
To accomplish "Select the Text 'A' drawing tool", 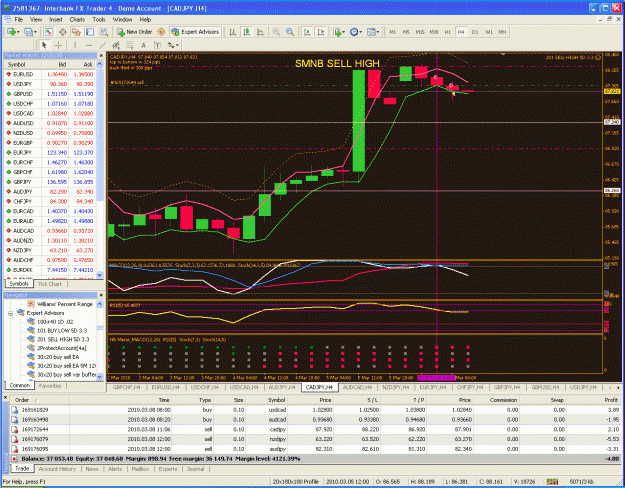I will pyautogui.click(x=143, y=45).
